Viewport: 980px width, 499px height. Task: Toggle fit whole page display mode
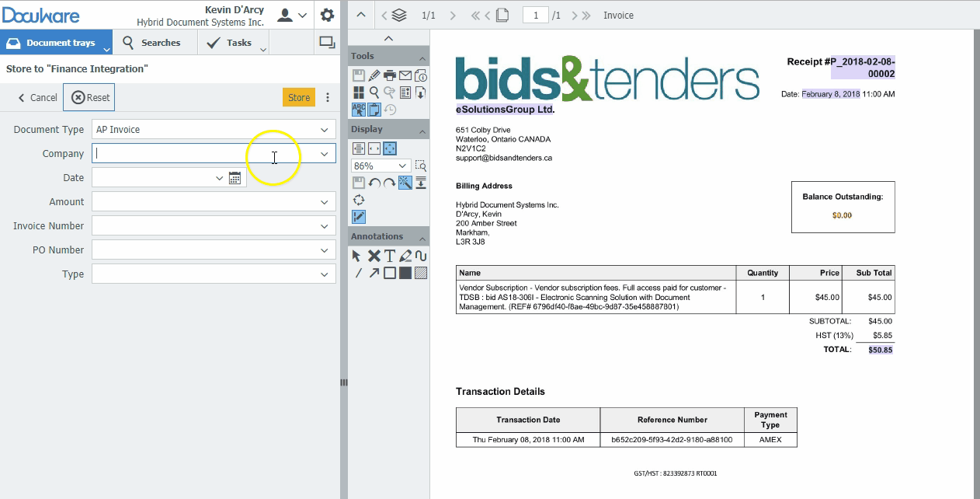click(390, 148)
